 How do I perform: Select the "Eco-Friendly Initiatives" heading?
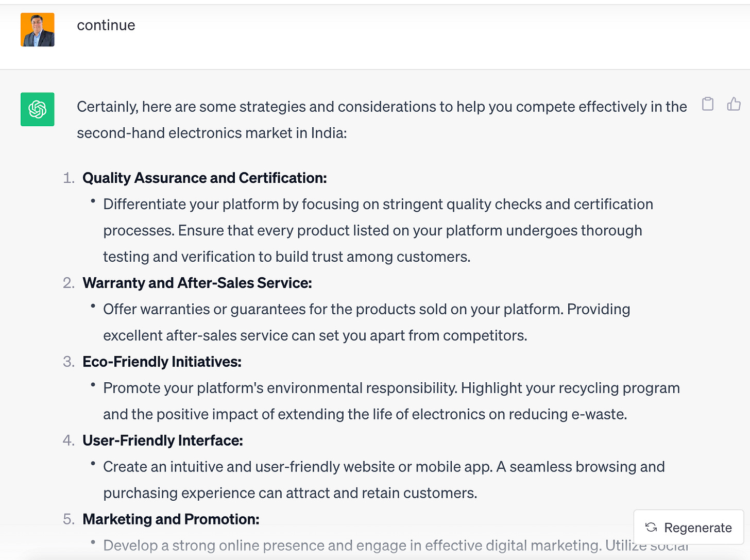coord(162,362)
